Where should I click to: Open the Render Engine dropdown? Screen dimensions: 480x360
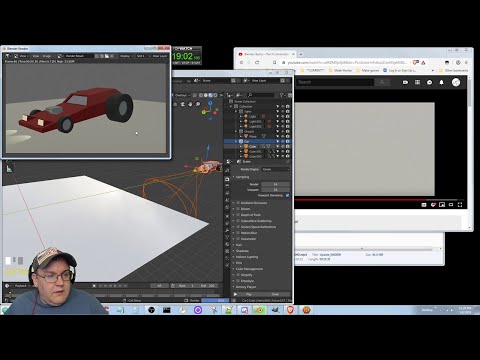pyautogui.click(x=275, y=169)
